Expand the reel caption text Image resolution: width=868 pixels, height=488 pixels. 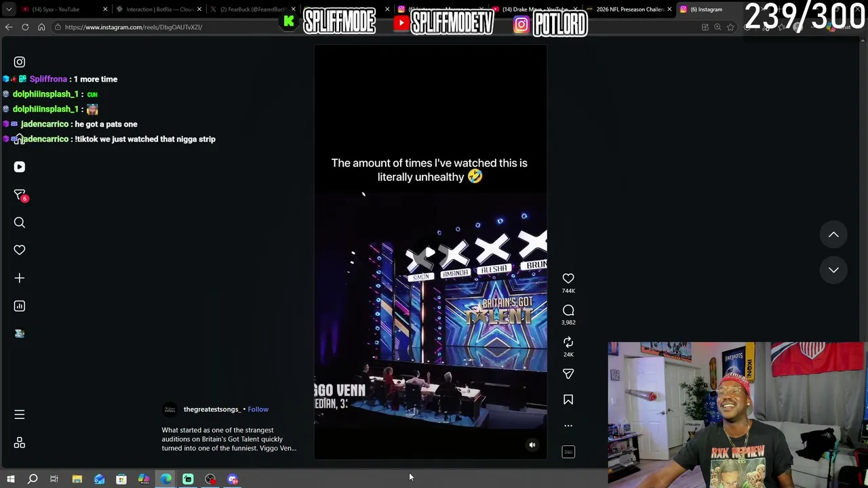(229, 439)
